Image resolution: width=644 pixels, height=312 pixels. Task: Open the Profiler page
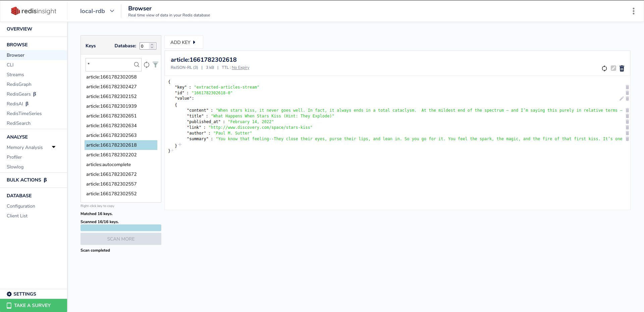click(14, 157)
